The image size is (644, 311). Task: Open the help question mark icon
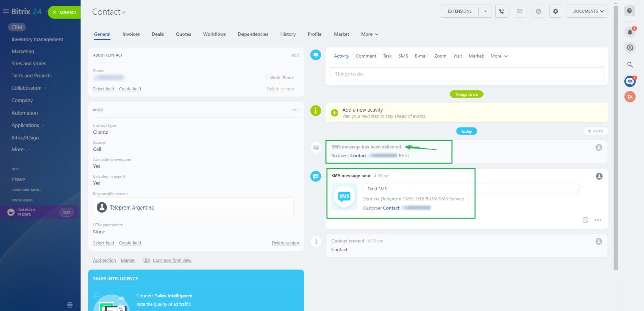(x=630, y=11)
